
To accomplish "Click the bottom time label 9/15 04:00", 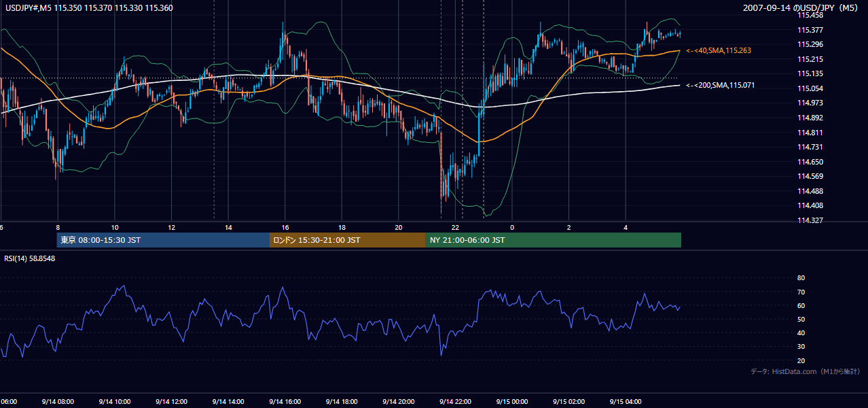I will [x=626, y=401].
